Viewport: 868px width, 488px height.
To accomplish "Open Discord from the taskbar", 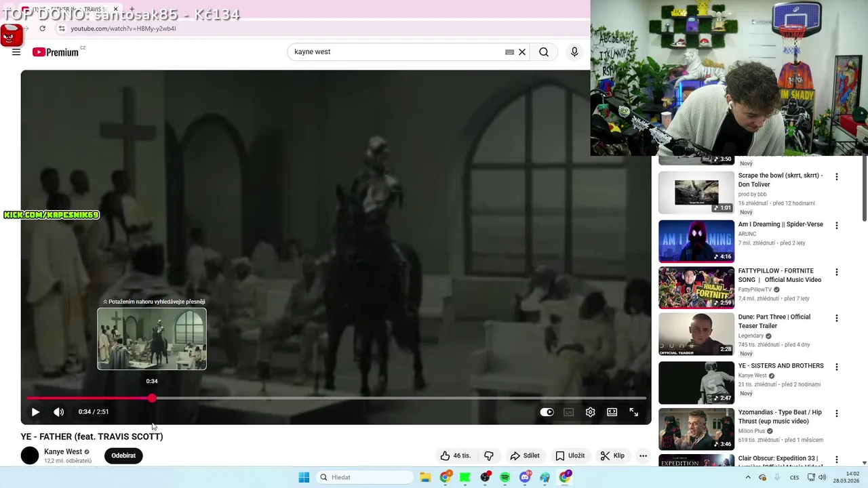I will click(525, 477).
